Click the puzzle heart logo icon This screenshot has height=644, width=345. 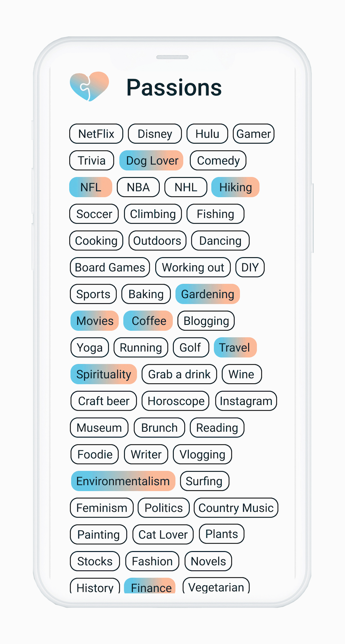point(89,86)
